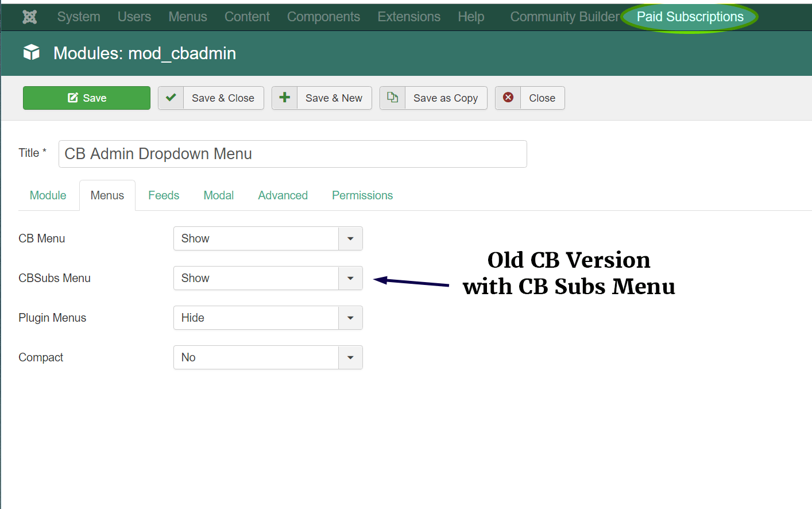Switch to the Permissions tab

point(362,195)
